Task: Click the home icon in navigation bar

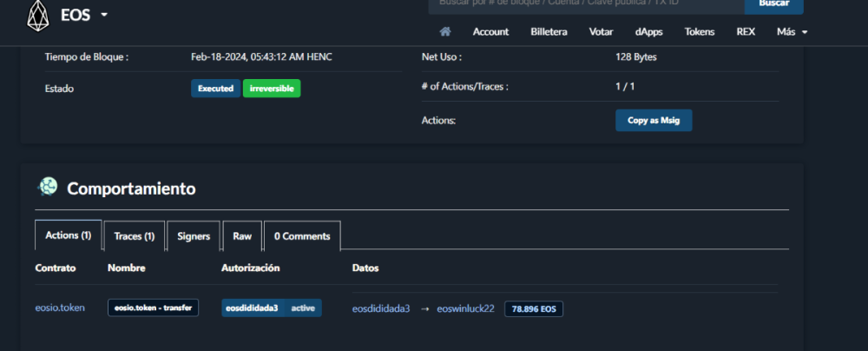Action: click(445, 32)
